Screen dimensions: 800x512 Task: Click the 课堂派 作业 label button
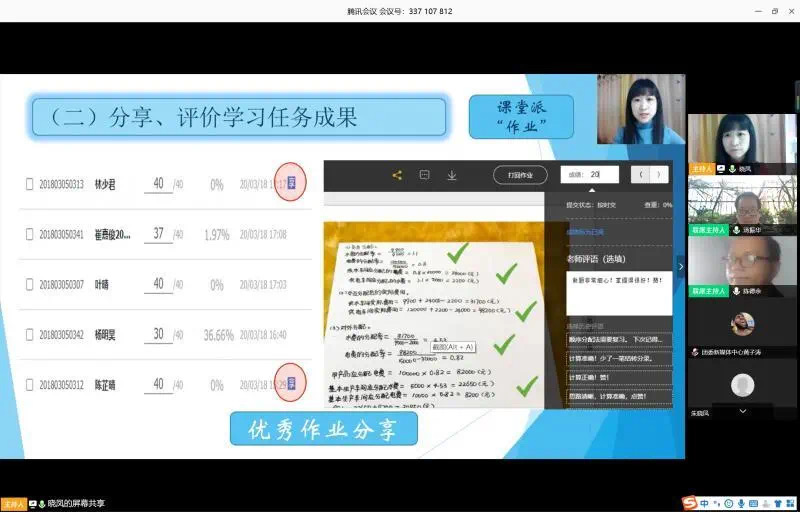click(521, 116)
